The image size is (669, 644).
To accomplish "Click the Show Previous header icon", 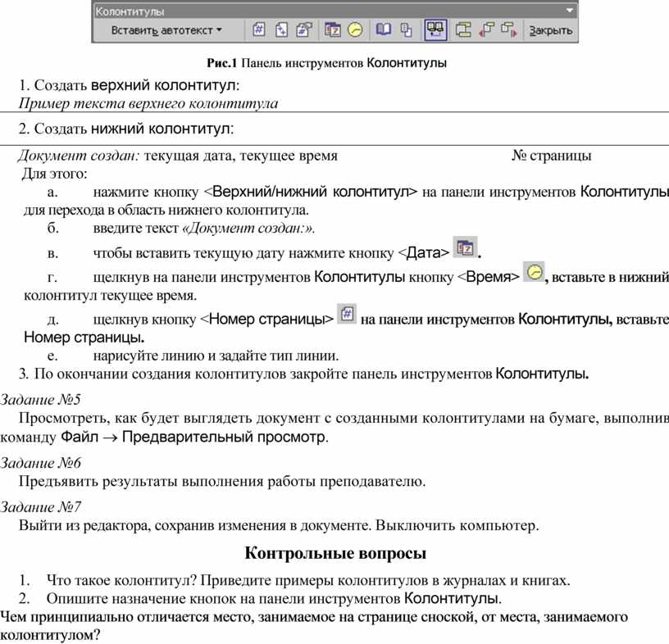I will pyautogui.click(x=486, y=29).
